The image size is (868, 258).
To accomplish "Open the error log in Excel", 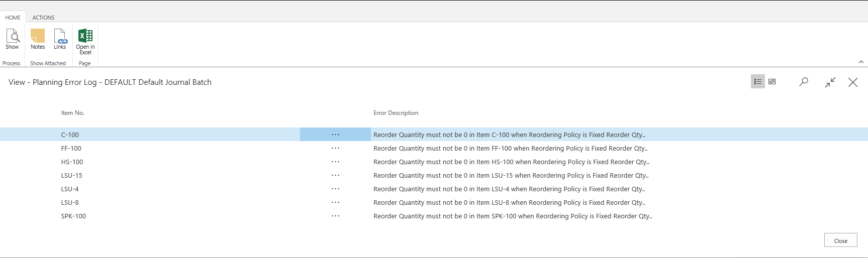I will coord(85,41).
